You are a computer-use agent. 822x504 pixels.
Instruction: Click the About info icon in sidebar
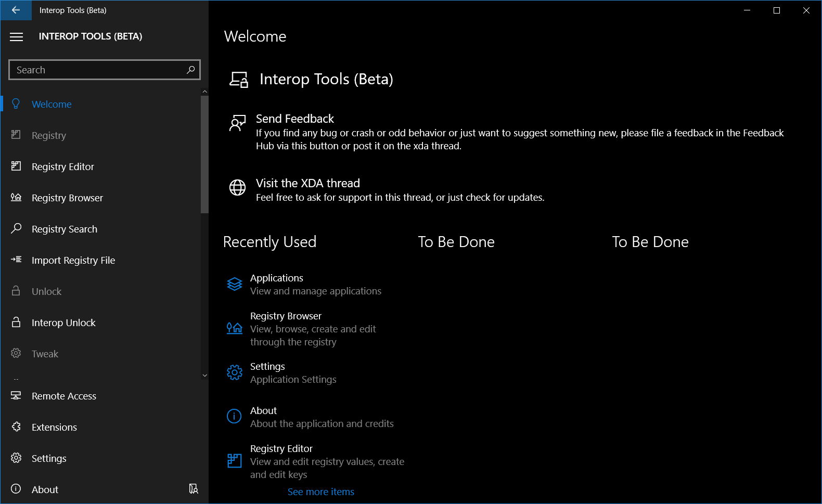click(x=16, y=489)
